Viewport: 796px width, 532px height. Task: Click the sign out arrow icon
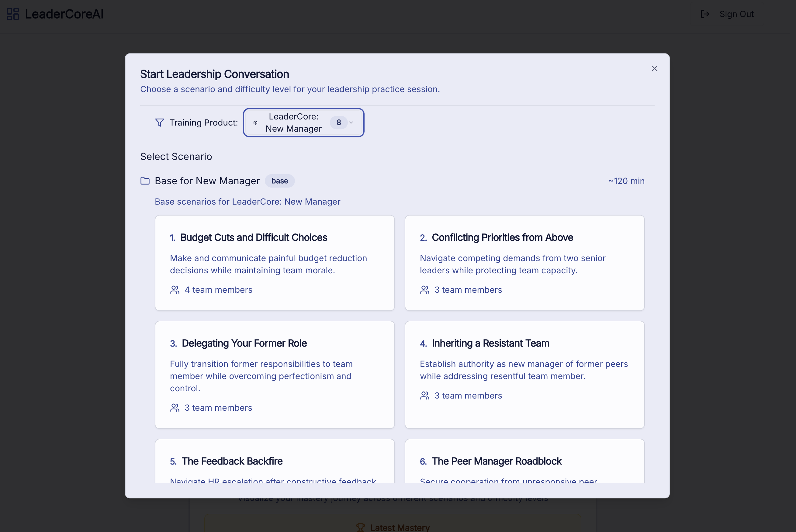(x=705, y=14)
